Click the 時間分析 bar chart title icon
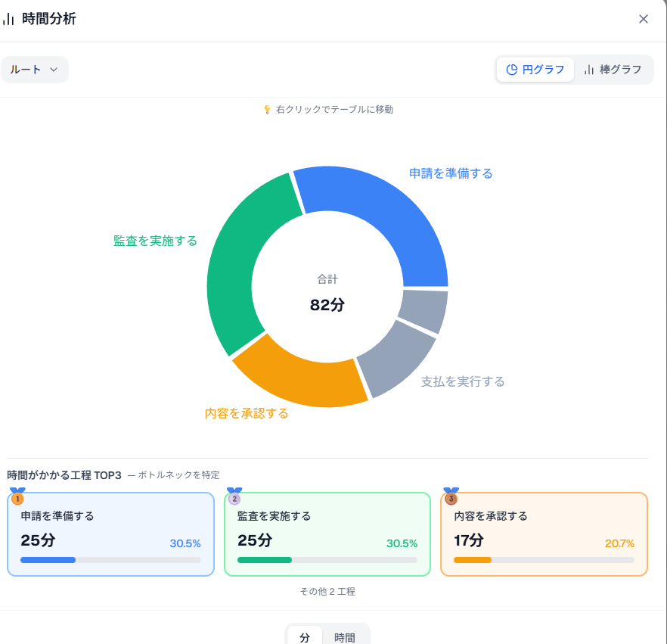The width and height of the screenshot is (667, 644). point(8,19)
